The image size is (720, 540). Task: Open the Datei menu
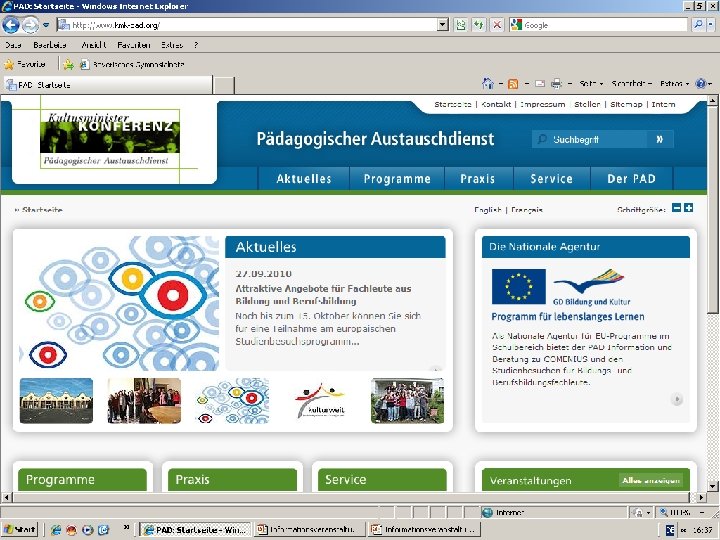click(13, 45)
